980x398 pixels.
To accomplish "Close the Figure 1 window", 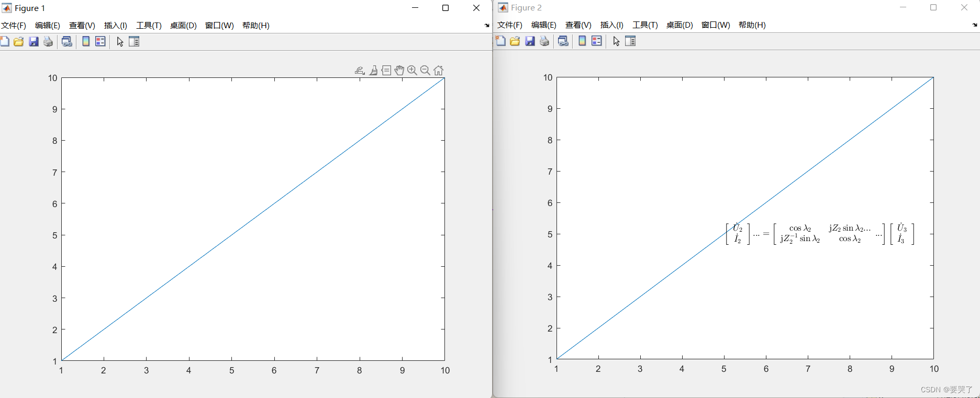I will (476, 8).
